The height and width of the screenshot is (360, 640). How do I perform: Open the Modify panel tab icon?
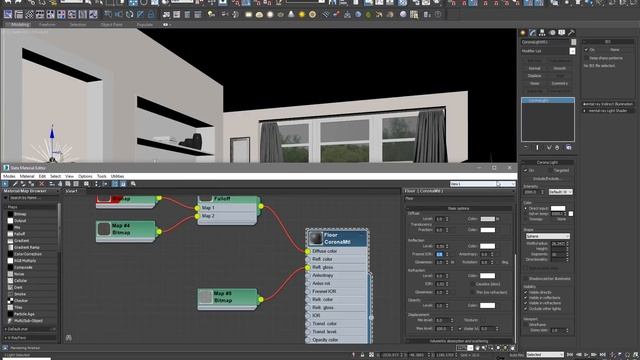533,33
